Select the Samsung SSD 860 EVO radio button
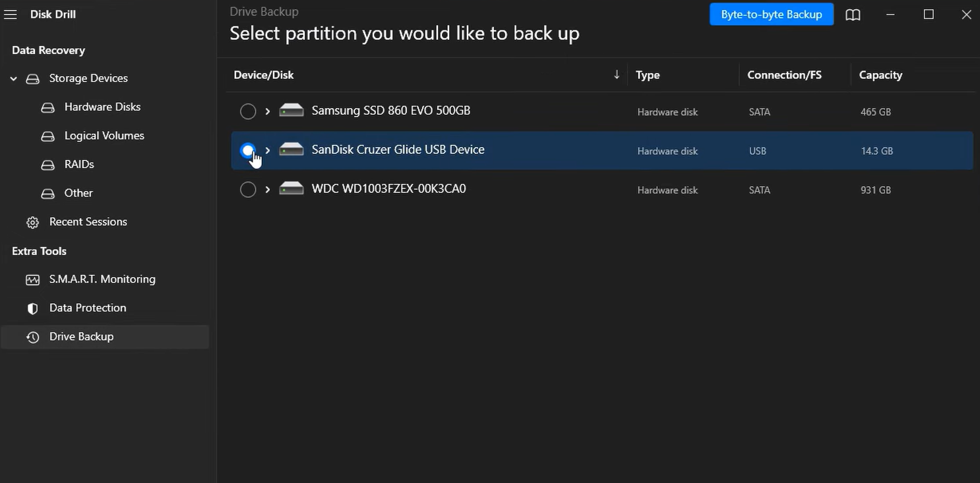The image size is (980, 483). pyautogui.click(x=248, y=111)
